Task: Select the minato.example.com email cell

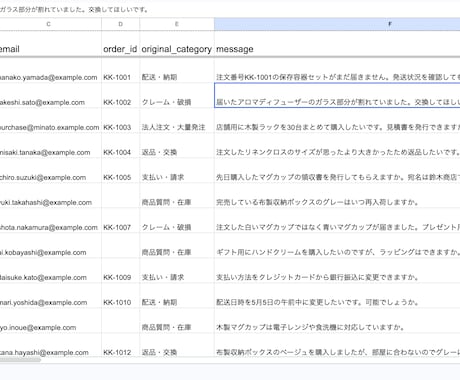Action: tap(51, 121)
